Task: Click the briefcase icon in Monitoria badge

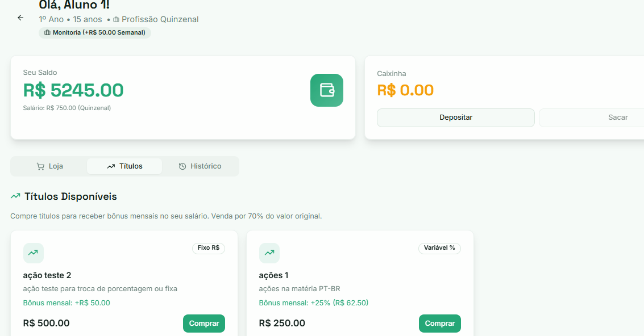Action: [x=47, y=33]
